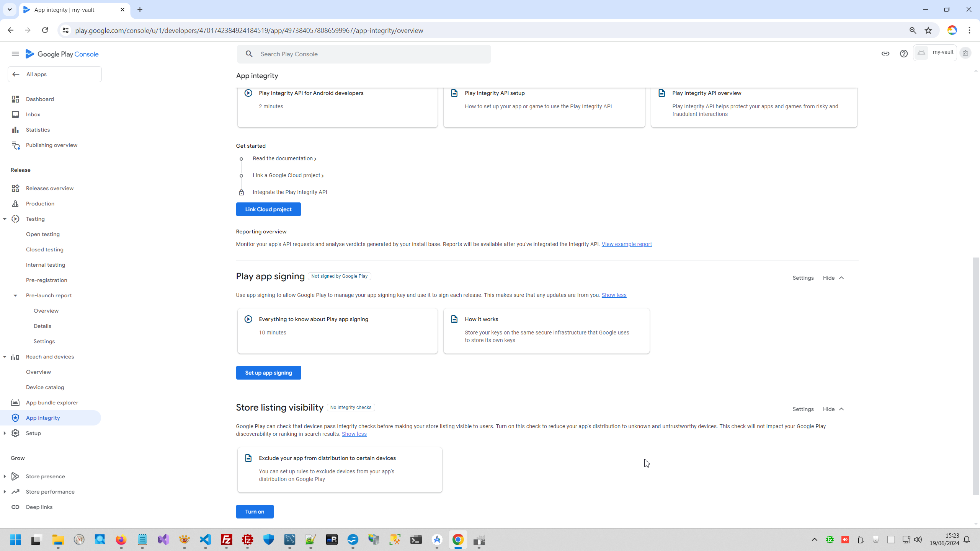Screen dimensions: 980x551
Task: Go to Publishing overview
Action: (51, 145)
